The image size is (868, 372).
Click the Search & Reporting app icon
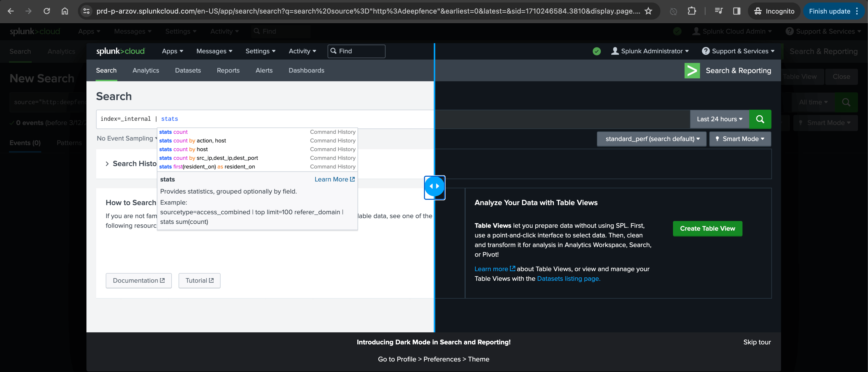[692, 70]
